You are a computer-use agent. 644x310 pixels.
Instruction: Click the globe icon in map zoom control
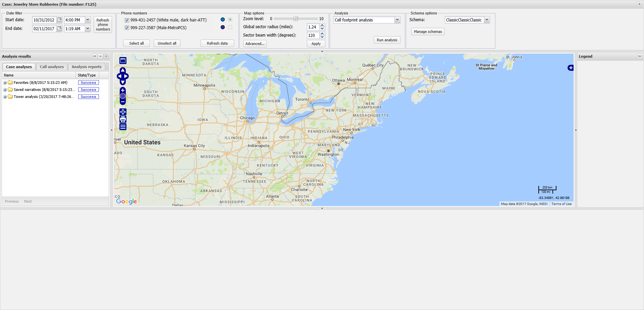(x=123, y=96)
